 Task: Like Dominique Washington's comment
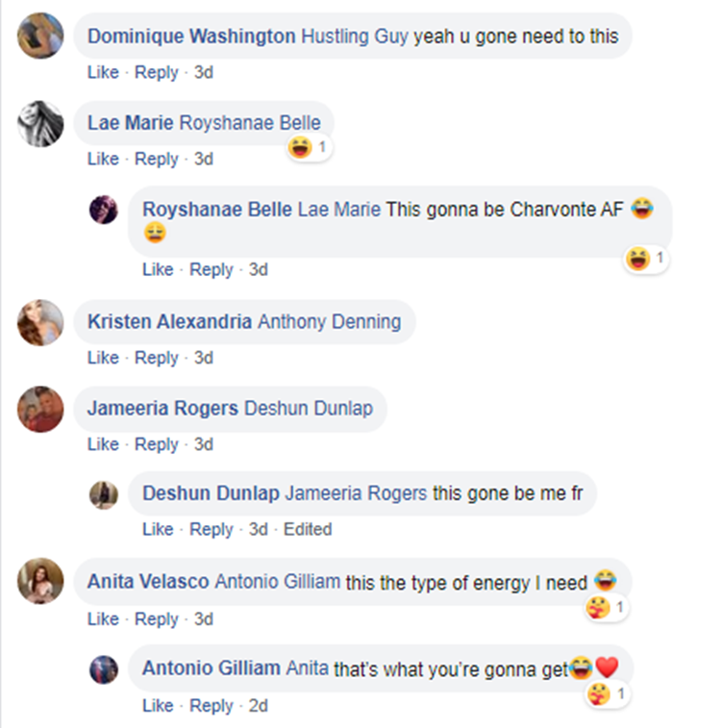103,72
